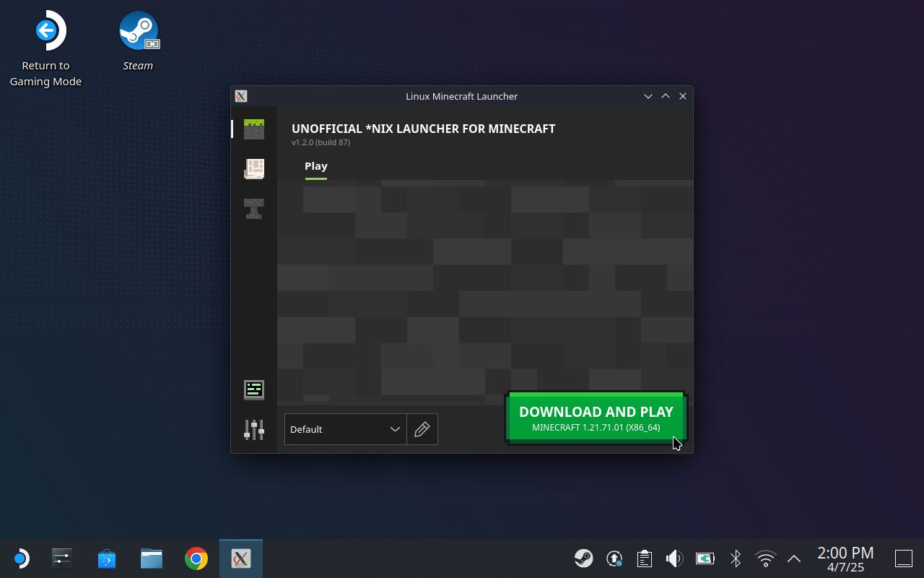Select the Minecraft launcher taskbar entry
Viewport: 924px width, 578px height.
coord(241,558)
